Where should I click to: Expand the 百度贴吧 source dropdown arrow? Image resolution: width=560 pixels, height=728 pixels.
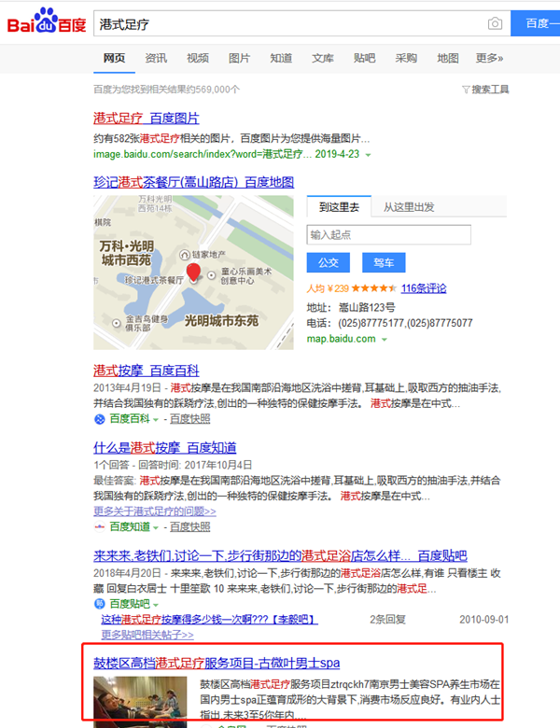156,605
